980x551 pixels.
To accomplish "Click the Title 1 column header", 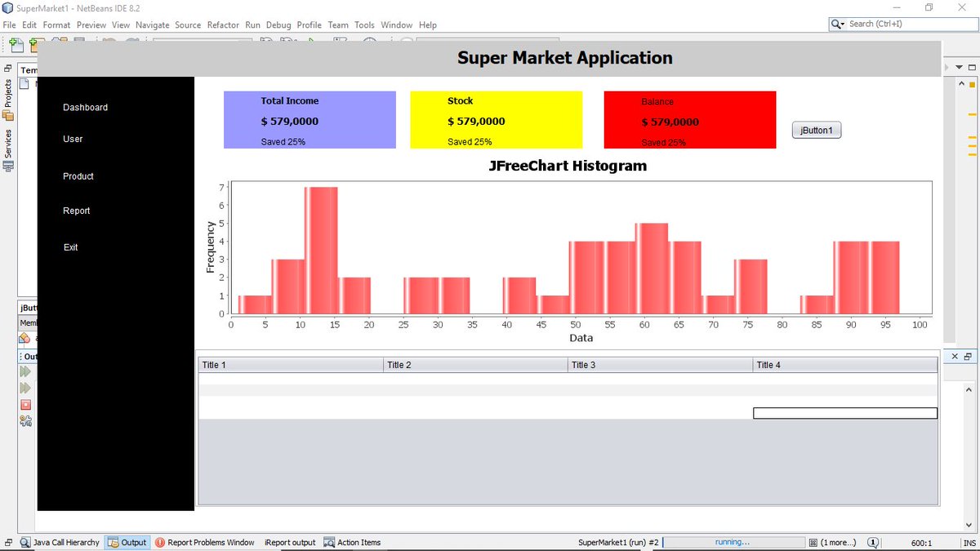I will pos(291,365).
